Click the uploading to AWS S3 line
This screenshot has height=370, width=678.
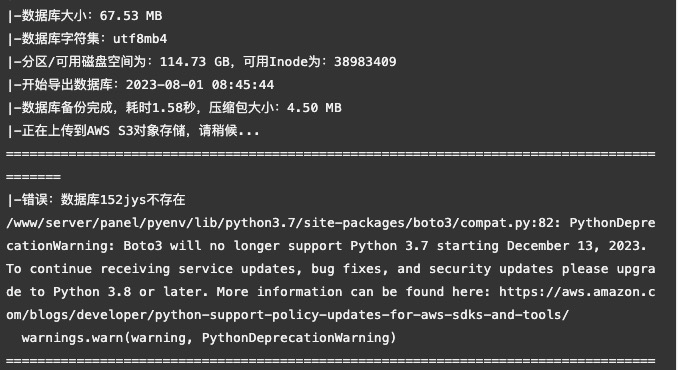pos(133,131)
